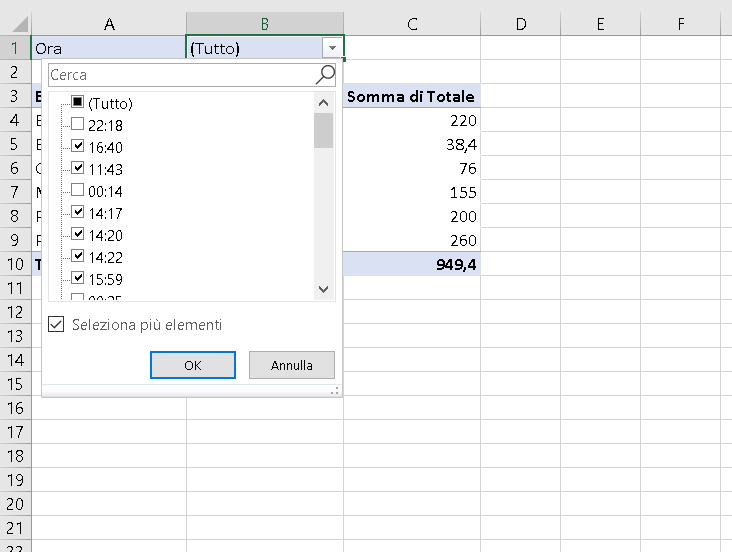Click the 00:14 label in filter list
Screen dimensions: 732x552
coord(106,191)
